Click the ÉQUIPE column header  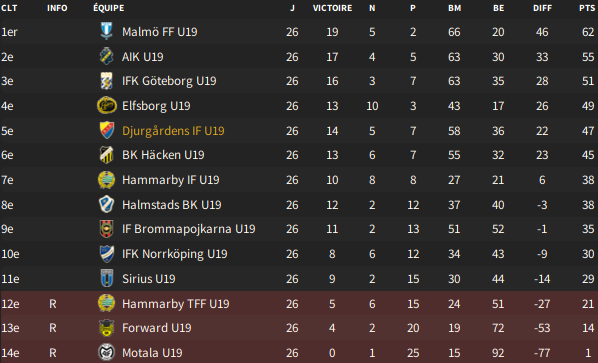(x=109, y=8)
